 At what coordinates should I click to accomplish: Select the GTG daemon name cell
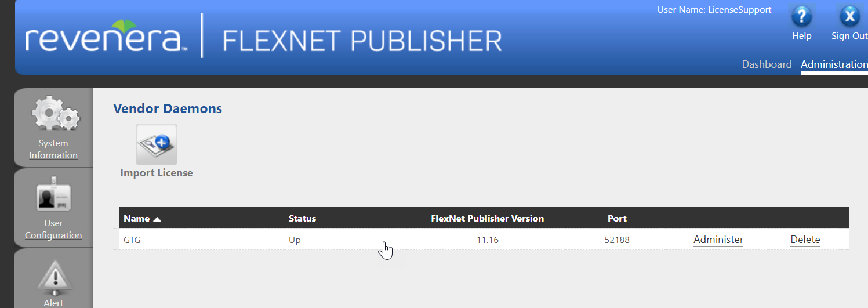tap(132, 240)
